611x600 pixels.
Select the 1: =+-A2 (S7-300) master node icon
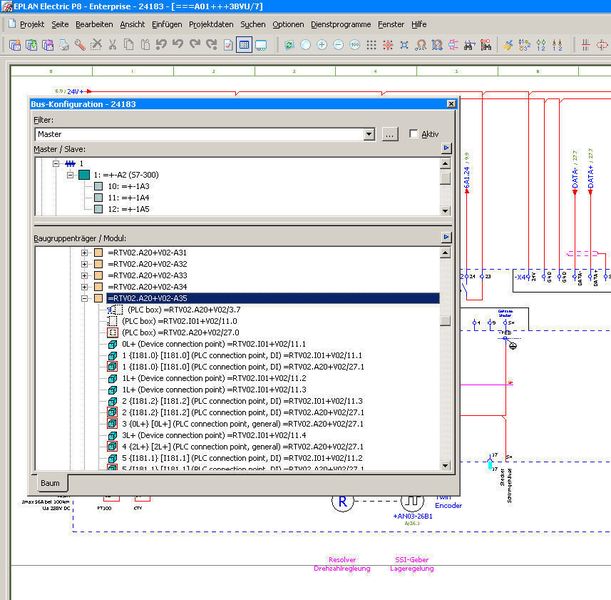(x=84, y=174)
